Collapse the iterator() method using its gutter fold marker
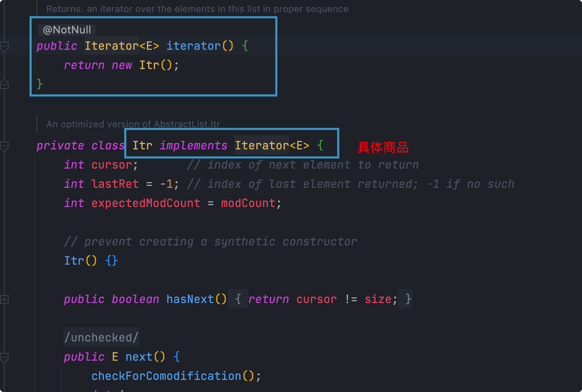Viewport: 582px width, 392px height. (4, 46)
